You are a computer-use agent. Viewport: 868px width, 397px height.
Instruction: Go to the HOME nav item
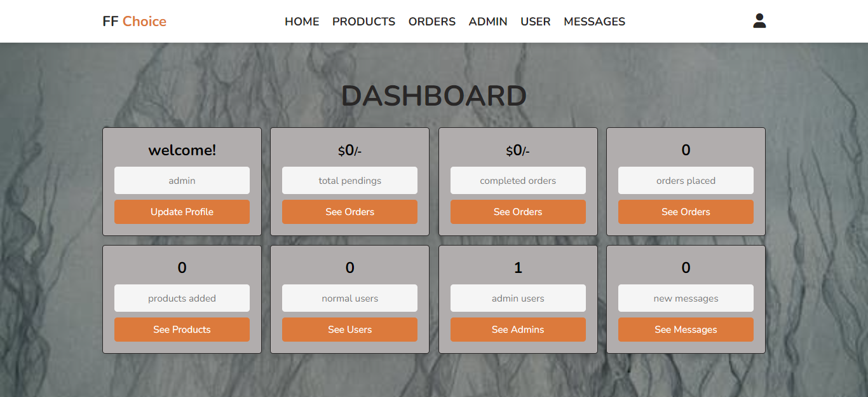click(302, 22)
